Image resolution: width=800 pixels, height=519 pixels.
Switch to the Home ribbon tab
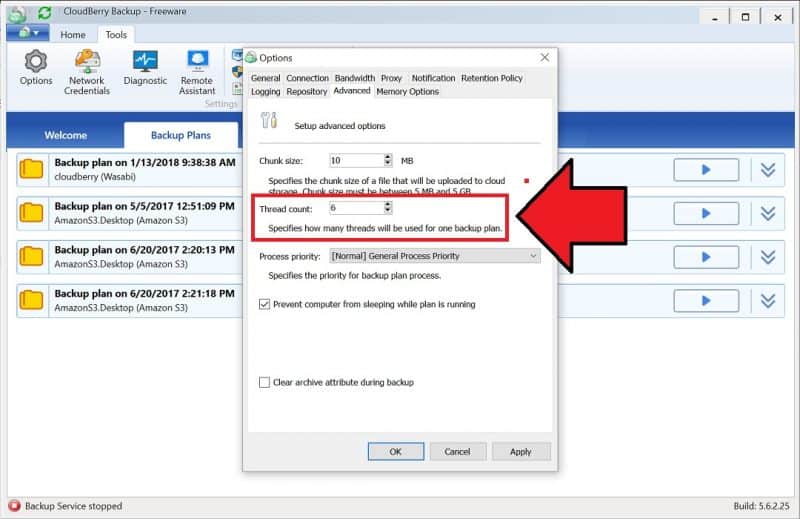point(73,35)
